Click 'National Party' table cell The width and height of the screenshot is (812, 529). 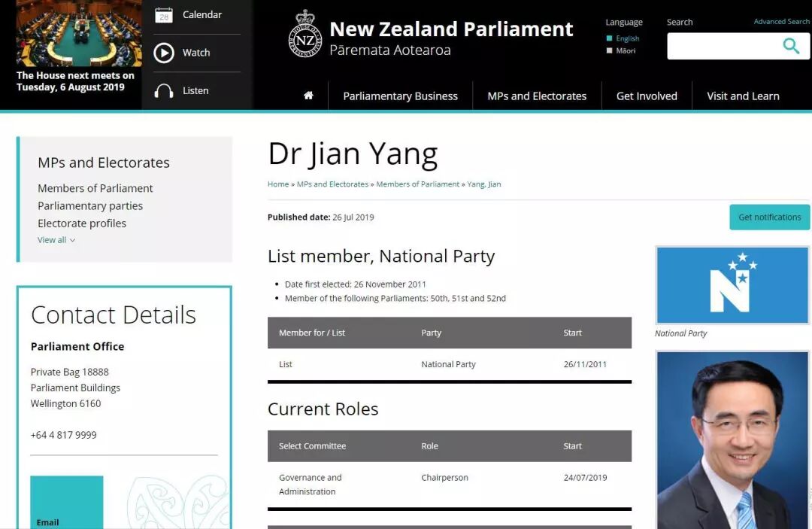pyautogui.click(x=448, y=364)
